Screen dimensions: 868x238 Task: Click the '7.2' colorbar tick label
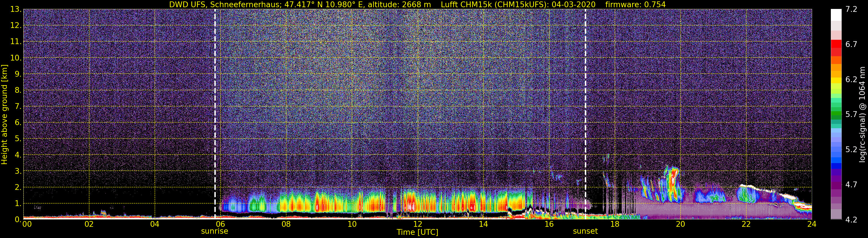click(851, 10)
